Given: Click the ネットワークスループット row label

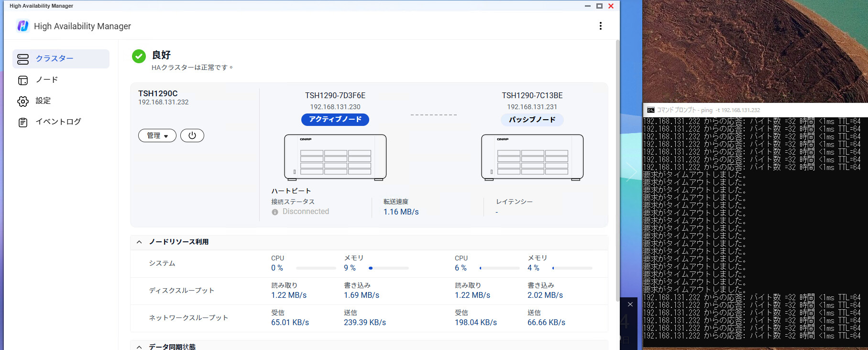Looking at the screenshot, I should click(x=188, y=318).
